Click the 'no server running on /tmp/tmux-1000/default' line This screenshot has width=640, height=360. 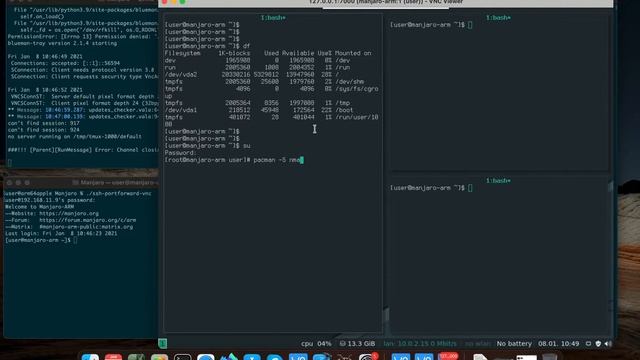75,136
